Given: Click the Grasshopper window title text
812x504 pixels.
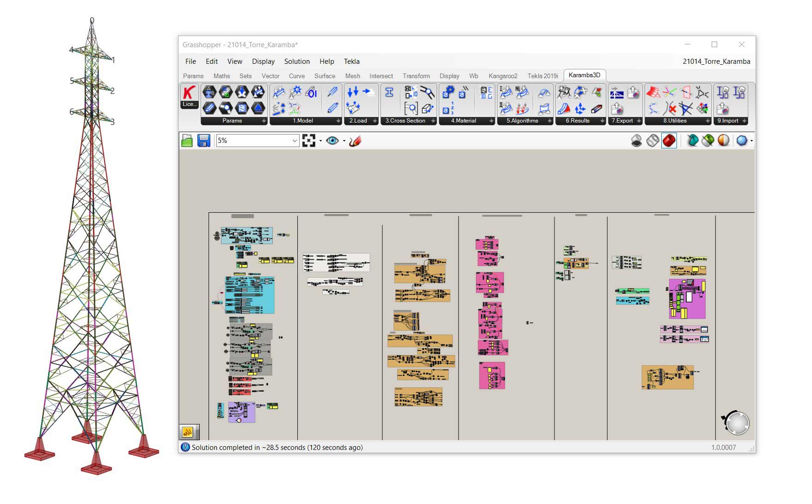Looking at the screenshot, I should pyautogui.click(x=240, y=45).
